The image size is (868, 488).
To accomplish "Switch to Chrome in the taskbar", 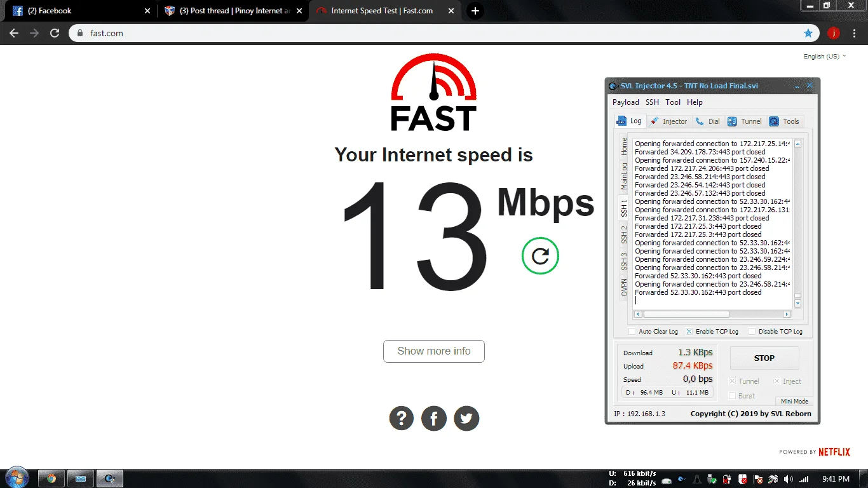I will [x=51, y=478].
